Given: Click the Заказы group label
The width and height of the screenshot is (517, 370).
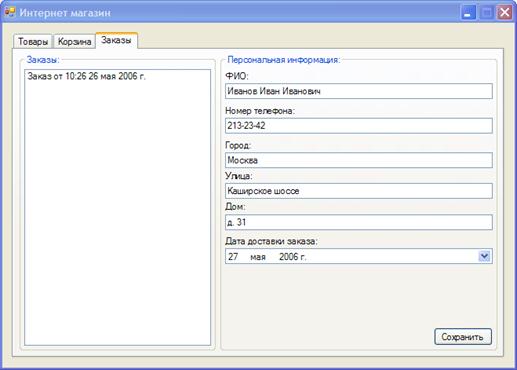Looking at the screenshot, I should (x=43, y=60).
